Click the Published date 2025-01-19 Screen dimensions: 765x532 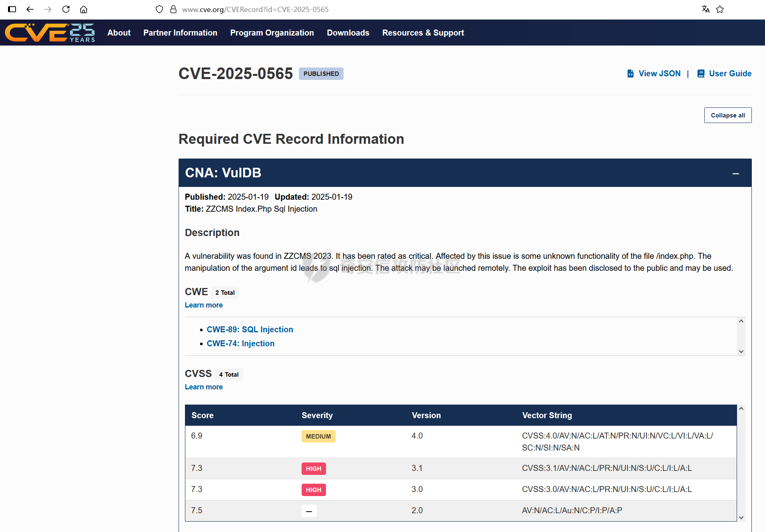(248, 197)
